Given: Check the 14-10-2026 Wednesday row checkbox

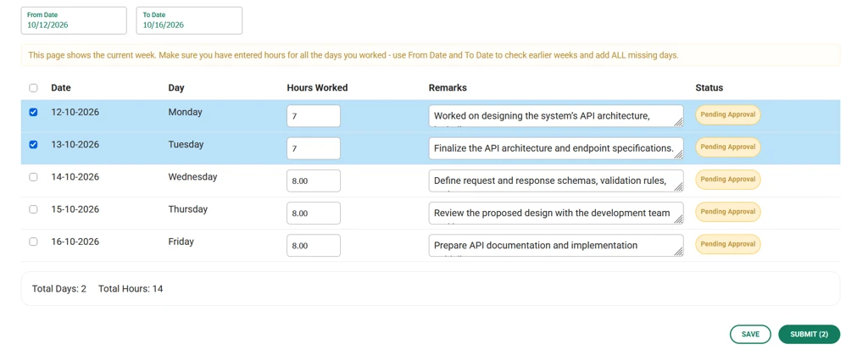Looking at the screenshot, I should point(33,177).
